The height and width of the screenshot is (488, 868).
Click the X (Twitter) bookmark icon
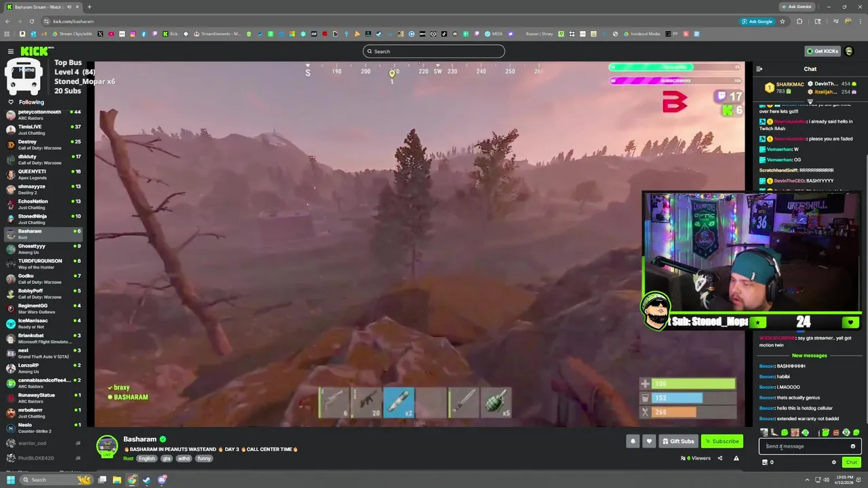(x=100, y=34)
